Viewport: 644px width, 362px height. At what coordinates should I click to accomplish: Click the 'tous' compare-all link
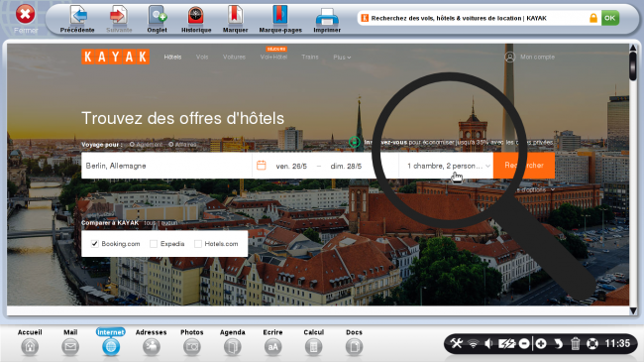point(150,223)
